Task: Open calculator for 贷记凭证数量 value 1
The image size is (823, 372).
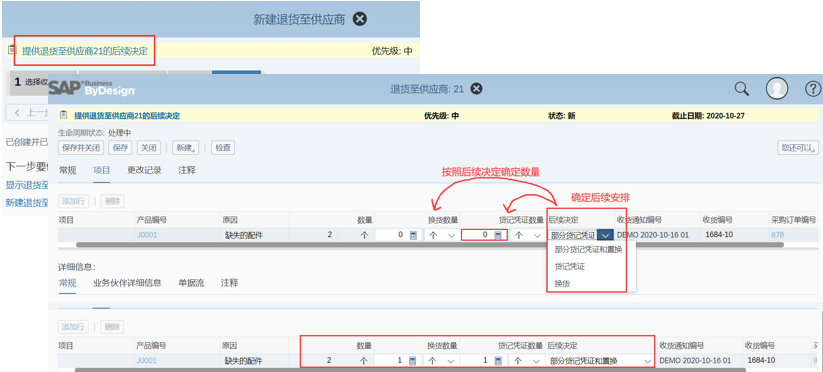Action: pos(498,361)
